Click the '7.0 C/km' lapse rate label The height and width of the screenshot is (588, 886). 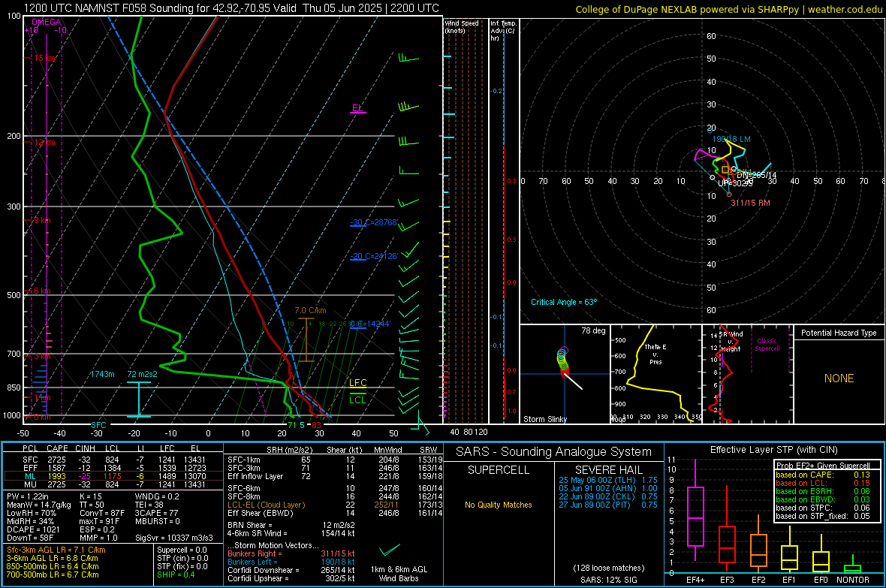[x=310, y=310]
